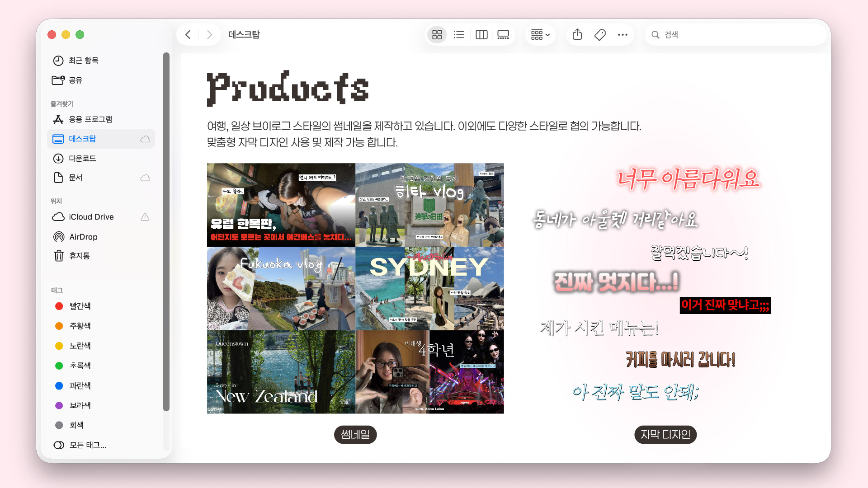Open the group-by dropdown
This screenshot has width=868, height=488.
[x=540, y=35]
